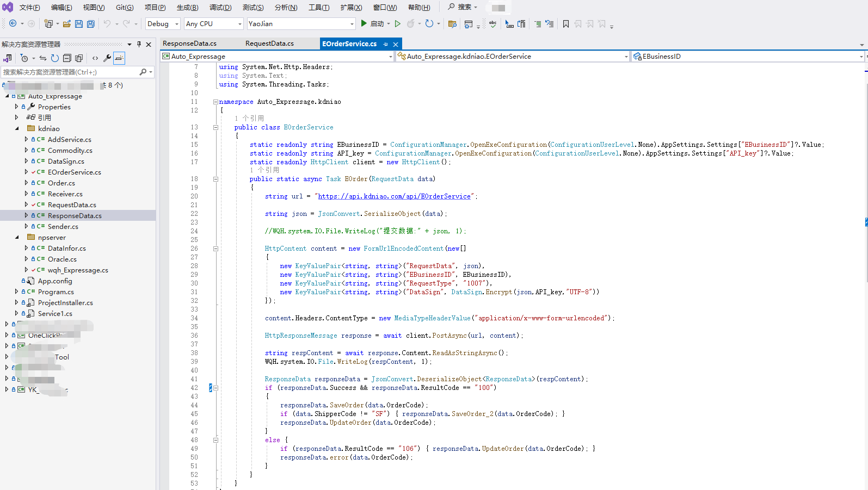Click Sync with Active Document arrows icon

43,58
